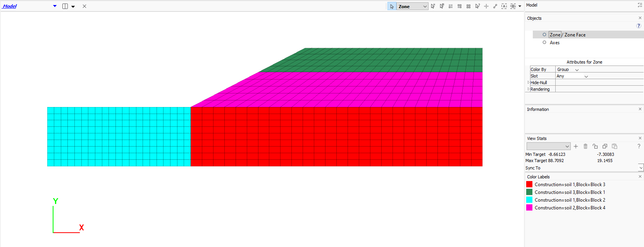The width and height of the screenshot is (644, 247).
Task: Click the trash icon in View Stats
Action: 585,146
